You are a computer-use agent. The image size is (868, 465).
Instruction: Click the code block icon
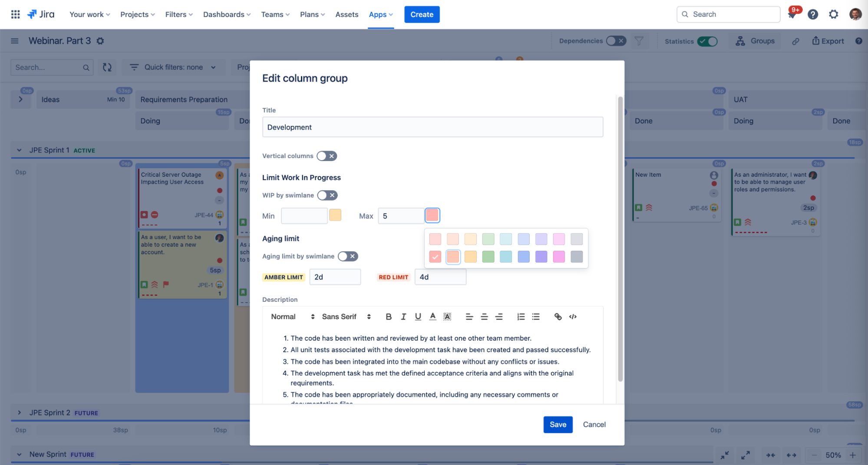tap(573, 317)
